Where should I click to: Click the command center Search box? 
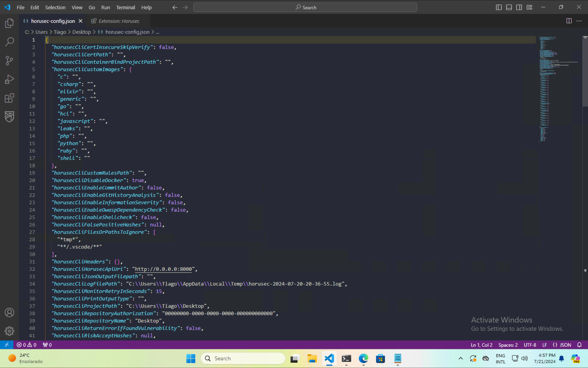[x=305, y=8]
